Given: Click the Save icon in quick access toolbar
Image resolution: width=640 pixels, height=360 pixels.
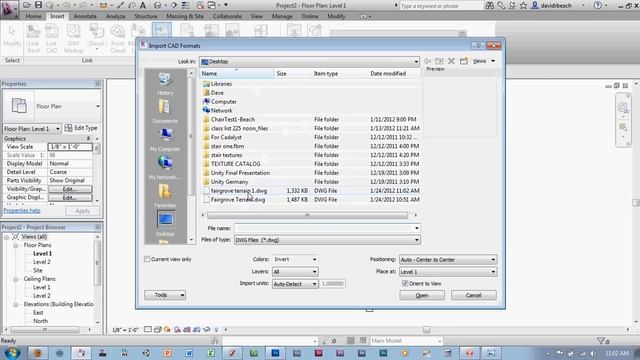Looking at the screenshot, I should (38, 5).
